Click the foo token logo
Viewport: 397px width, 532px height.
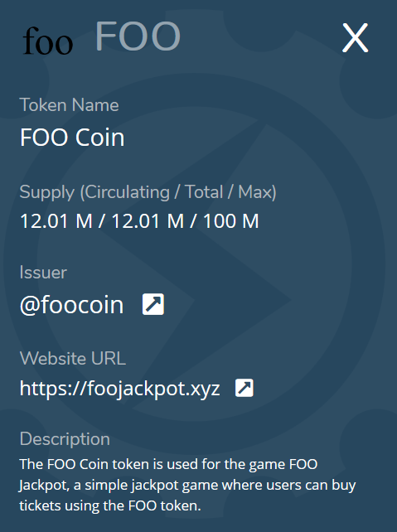48,41
